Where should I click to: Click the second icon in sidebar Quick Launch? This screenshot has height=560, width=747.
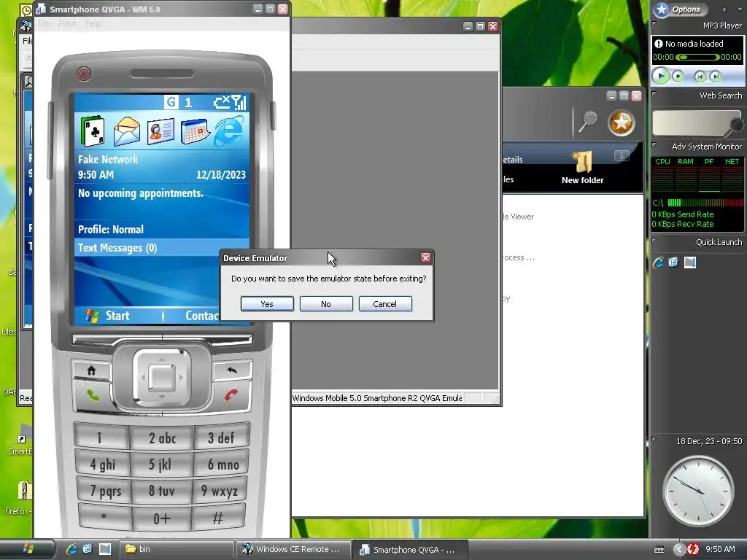pyautogui.click(x=673, y=262)
